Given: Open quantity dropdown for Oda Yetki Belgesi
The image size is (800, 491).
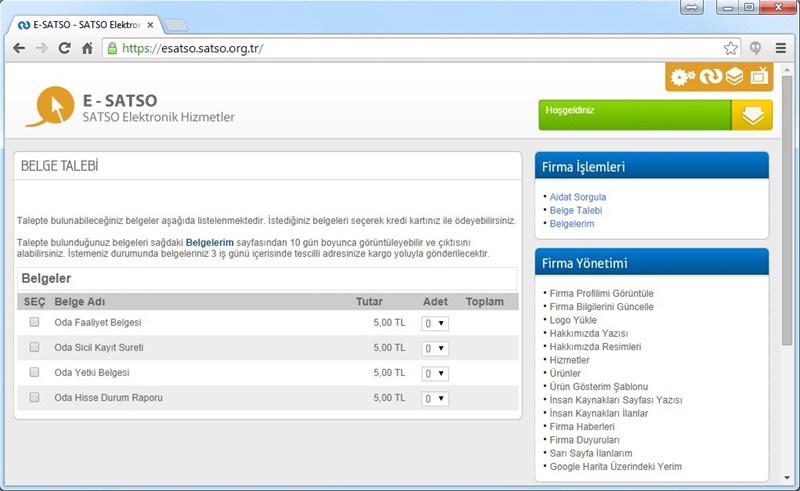Looking at the screenshot, I should (435, 373).
